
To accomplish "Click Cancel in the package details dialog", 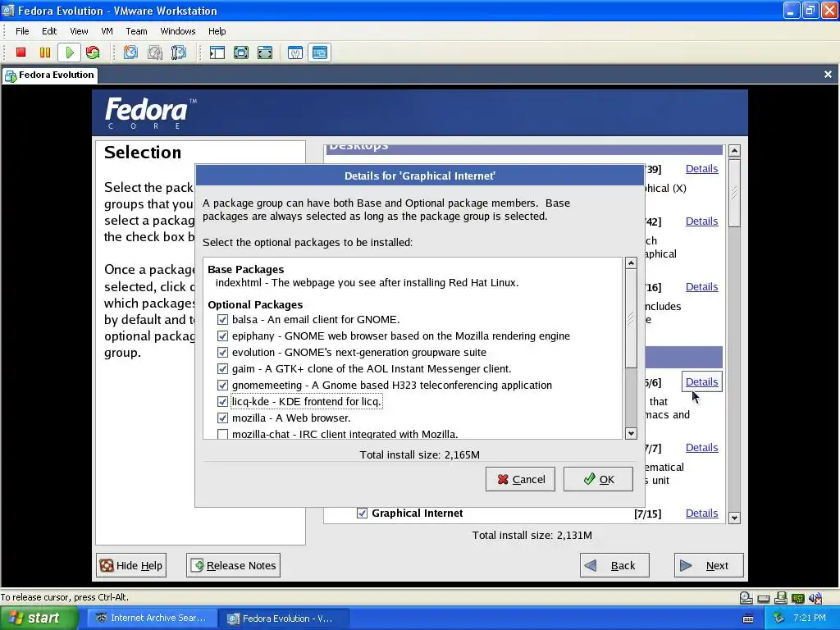I will pos(520,479).
